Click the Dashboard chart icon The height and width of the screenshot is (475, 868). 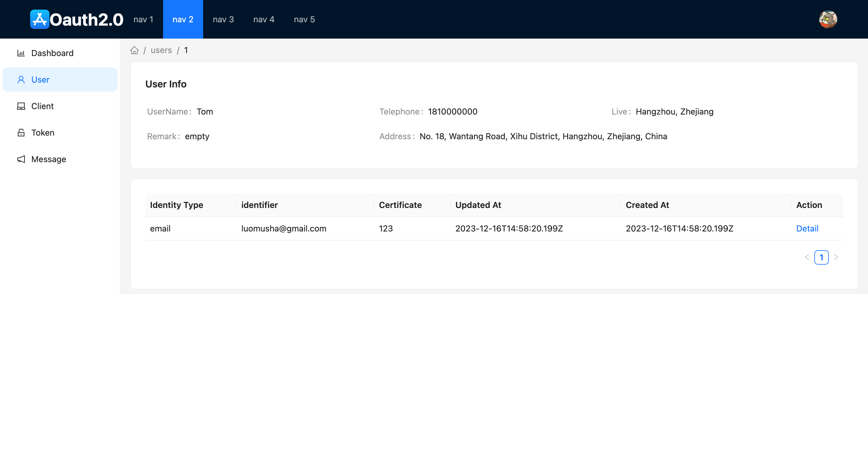click(x=21, y=53)
